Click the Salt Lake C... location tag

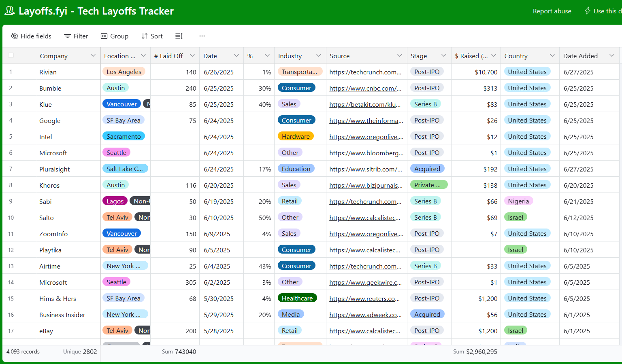click(125, 169)
